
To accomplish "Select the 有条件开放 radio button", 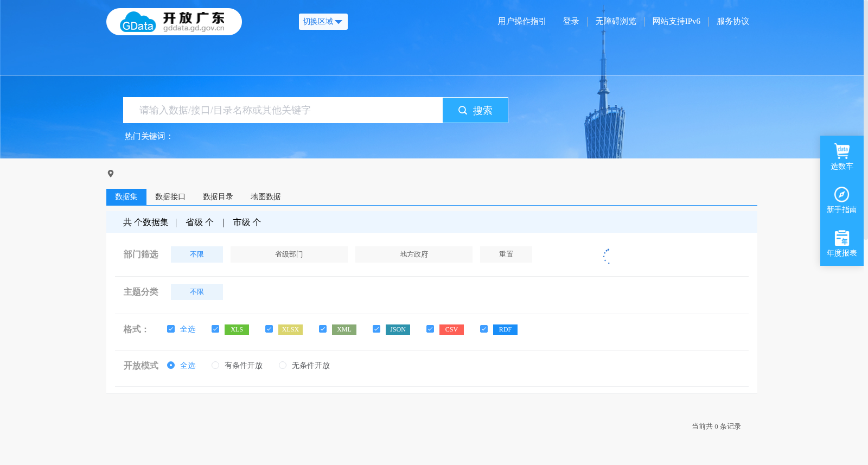I will tap(215, 365).
